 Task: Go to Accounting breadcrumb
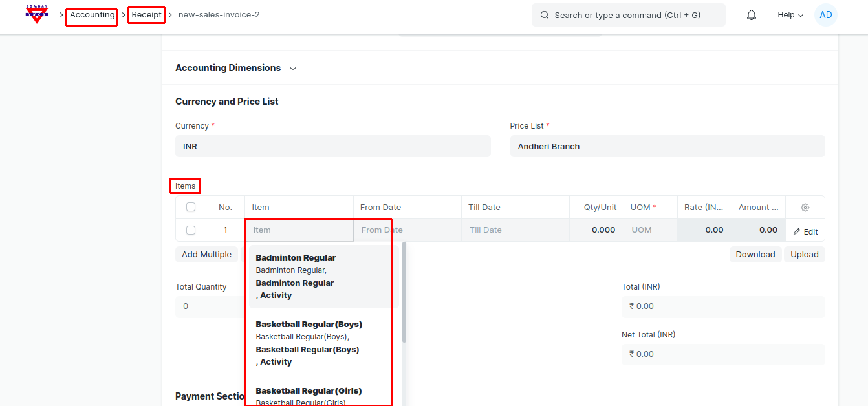click(x=92, y=15)
